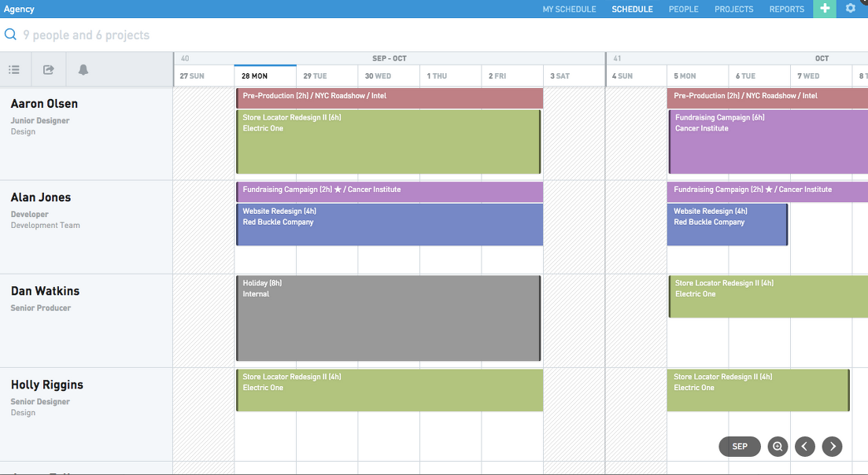Image resolution: width=868 pixels, height=475 pixels.
Task: Click the search magnifier icon
Action: coord(10,35)
